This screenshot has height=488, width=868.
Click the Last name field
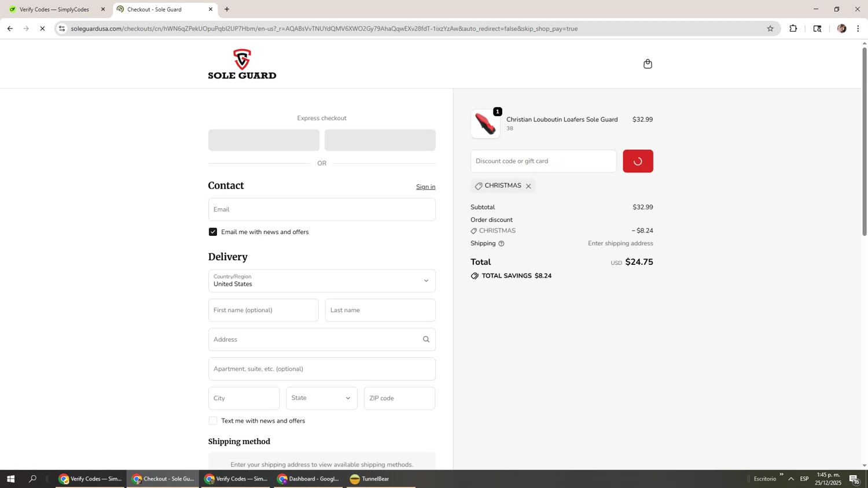380,310
